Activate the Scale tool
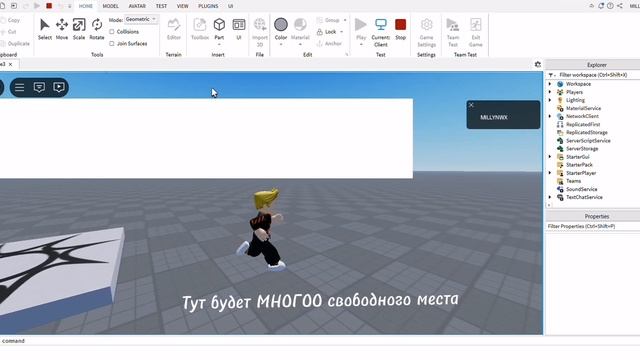This screenshot has height=360, width=640. click(x=79, y=29)
